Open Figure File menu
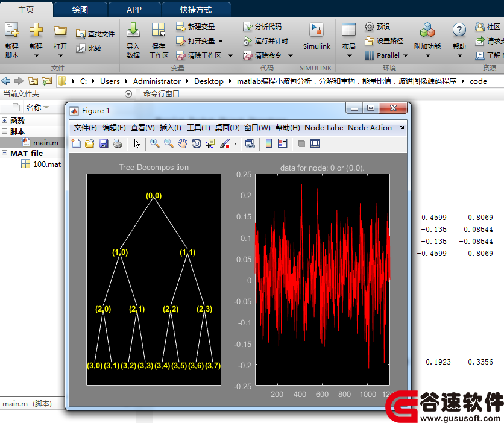The height and width of the screenshot is (423, 504). pos(85,128)
